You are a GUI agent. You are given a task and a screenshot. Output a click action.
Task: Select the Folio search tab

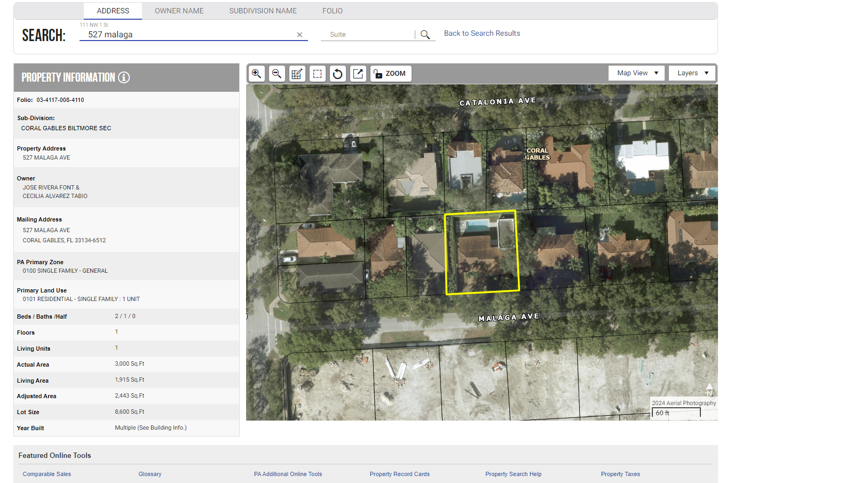pyautogui.click(x=332, y=11)
